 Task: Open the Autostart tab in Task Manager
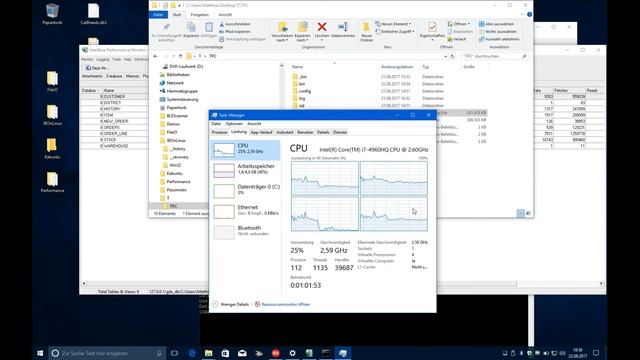coord(285,132)
